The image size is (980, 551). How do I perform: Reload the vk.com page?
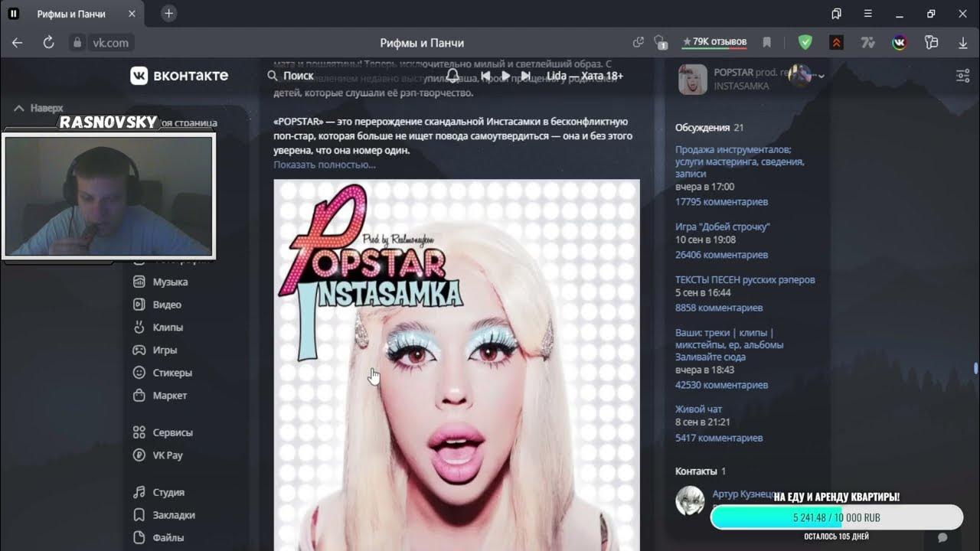click(48, 43)
